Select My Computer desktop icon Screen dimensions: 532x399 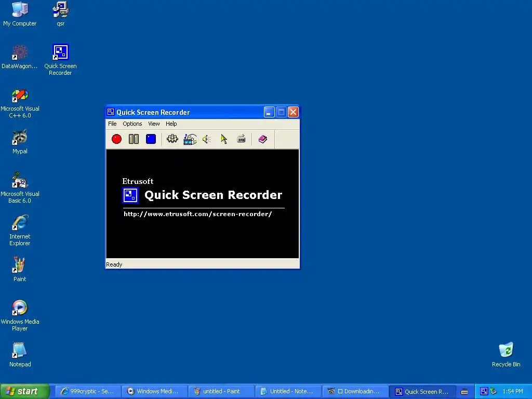20,14
